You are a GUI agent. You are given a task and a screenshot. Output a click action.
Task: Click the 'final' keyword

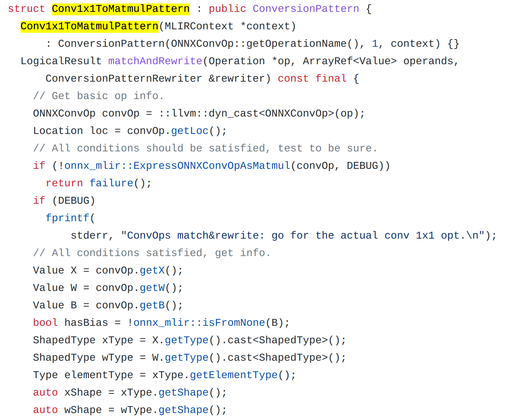[x=331, y=78]
